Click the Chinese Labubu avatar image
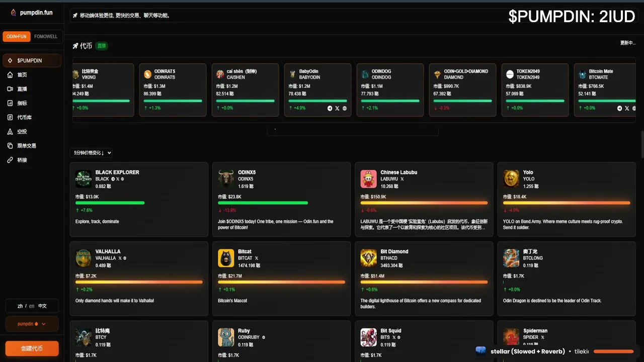 coord(369,179)
